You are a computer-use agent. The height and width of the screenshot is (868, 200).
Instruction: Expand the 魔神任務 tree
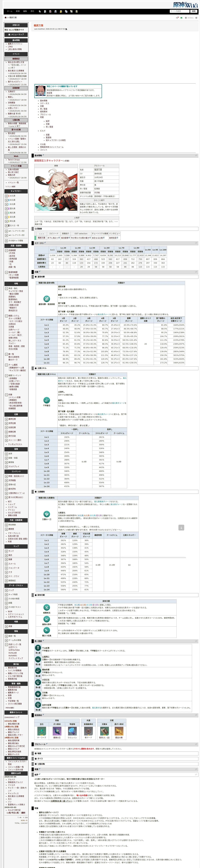[x=6, y=419]
